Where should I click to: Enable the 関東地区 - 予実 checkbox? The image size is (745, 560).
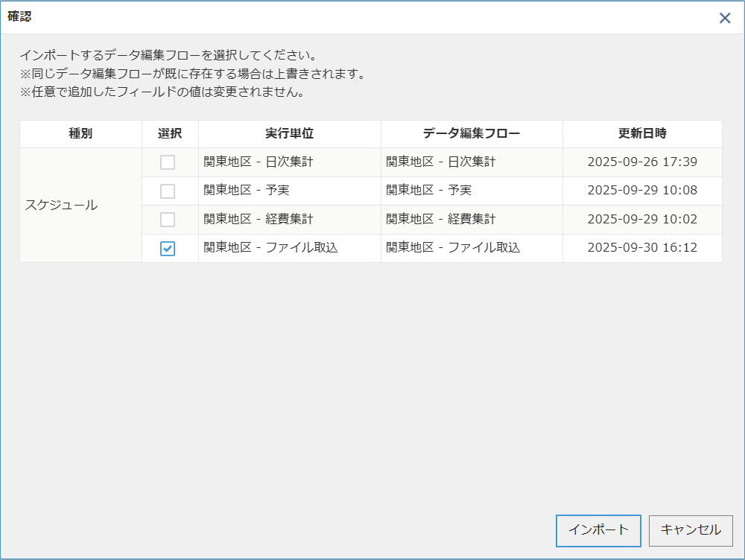pos(168,191)
